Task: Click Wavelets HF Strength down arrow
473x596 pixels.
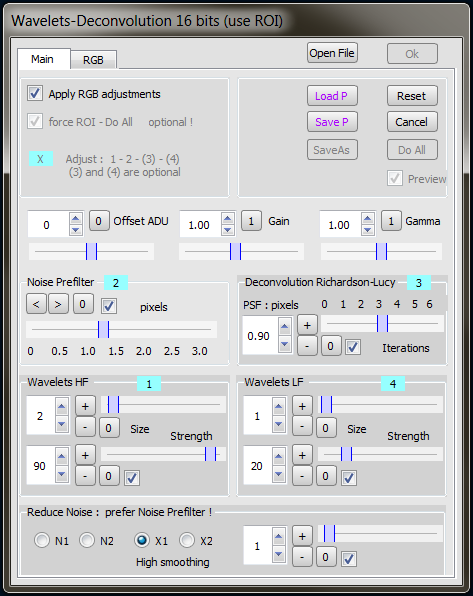Action: click(x=62, y=474)
